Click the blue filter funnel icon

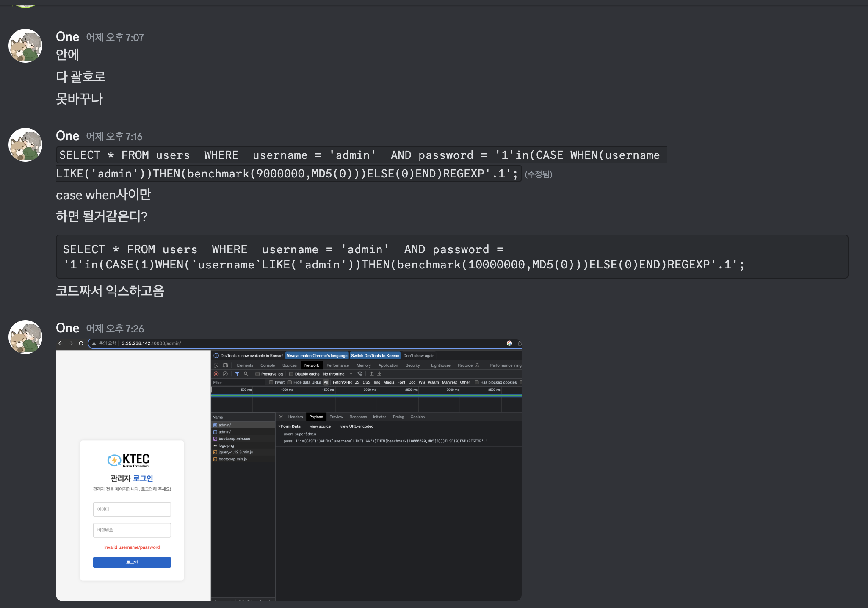(237, 374)
